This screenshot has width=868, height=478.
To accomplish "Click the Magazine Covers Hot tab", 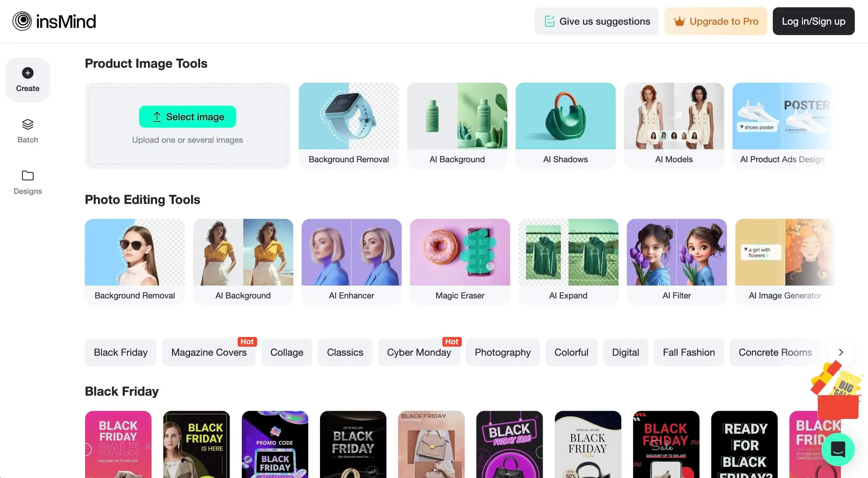I will [208, 352].
